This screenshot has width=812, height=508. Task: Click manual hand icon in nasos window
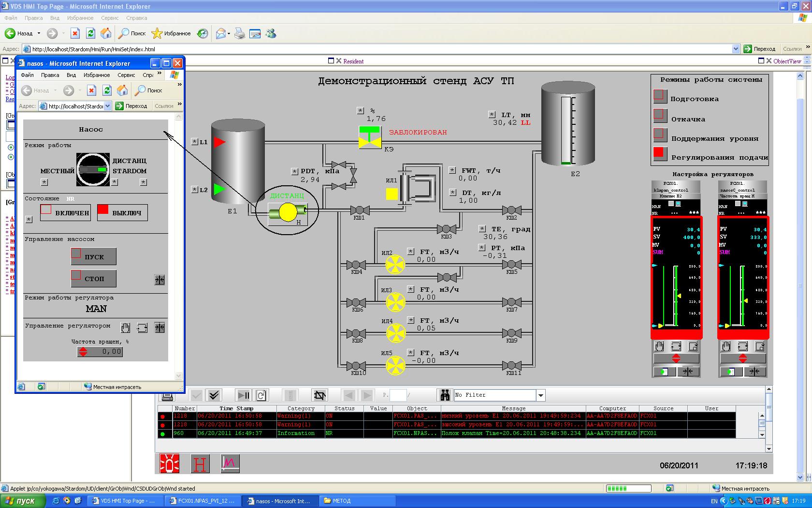click(x=125, y=328)
